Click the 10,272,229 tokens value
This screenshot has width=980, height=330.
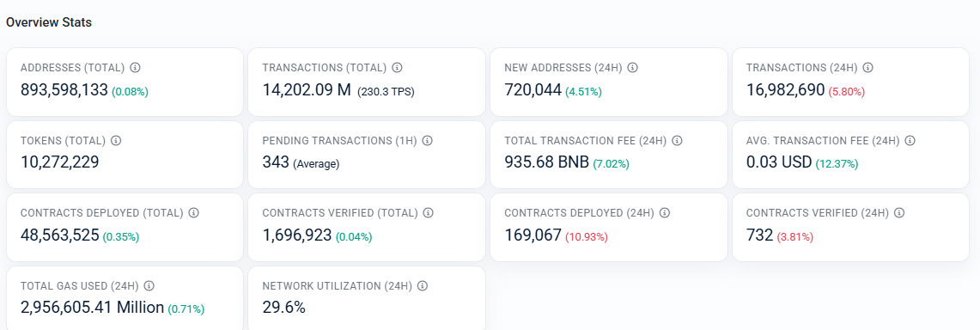(x=60, y=162)
